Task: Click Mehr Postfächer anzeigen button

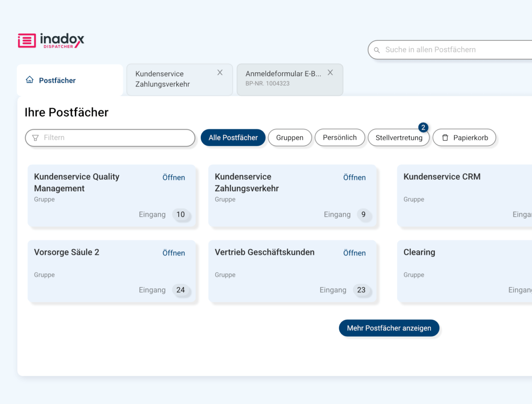Action: pyautogui.click(x=389, y=328)
